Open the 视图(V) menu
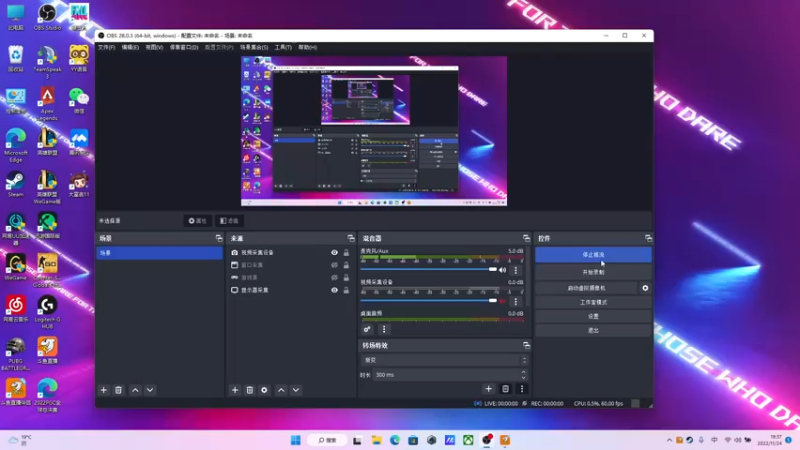The image size is (800, 450). 154,47
